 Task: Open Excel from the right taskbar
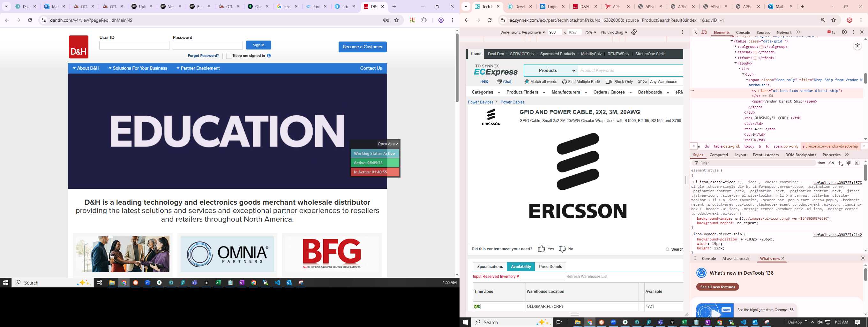pos(684,322)
